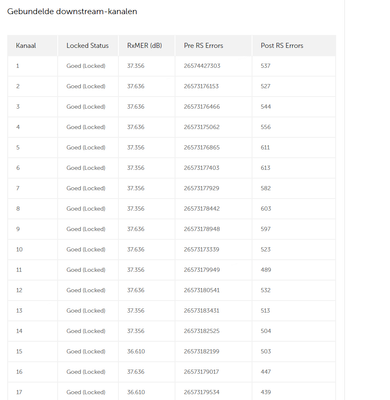
Task: Select Pre RS Errors value 26573177403
Action: click(202, 168)
